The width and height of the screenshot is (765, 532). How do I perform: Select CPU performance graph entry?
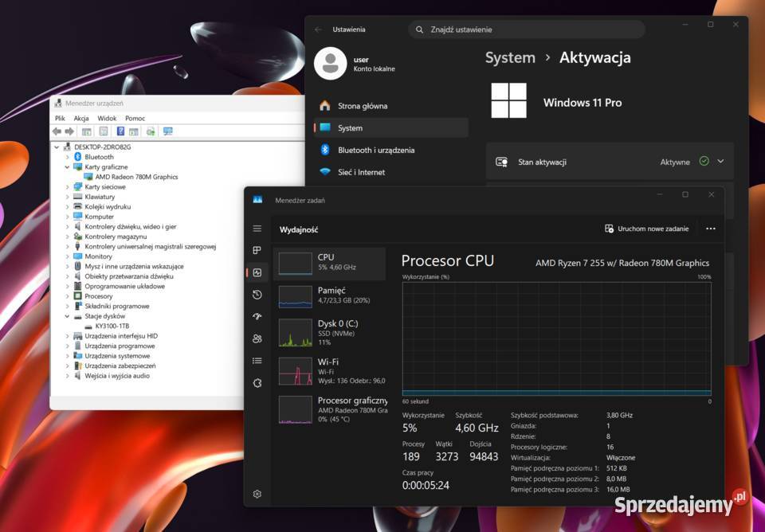tap(330, 264)
